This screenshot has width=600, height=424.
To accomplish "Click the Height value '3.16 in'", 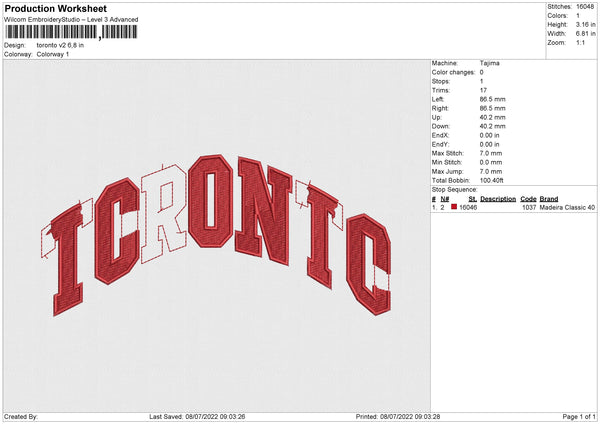I will [x=585, y=24].
